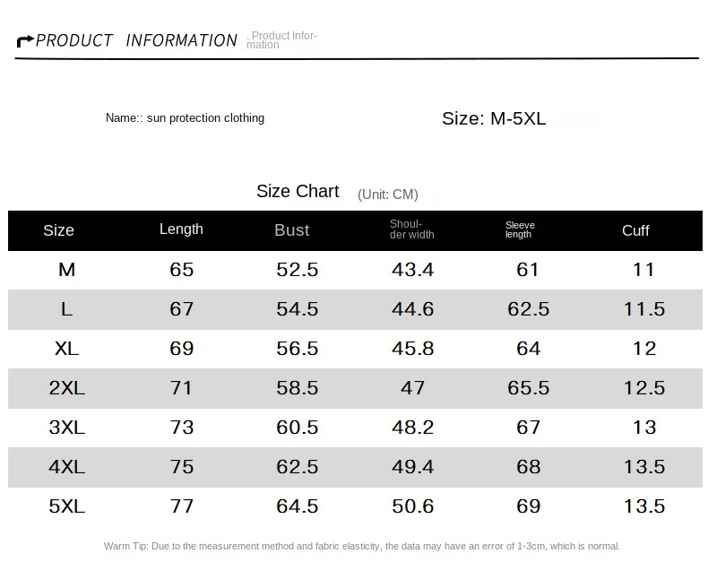Click the '(Unit: CM)' label
The height and width of the screenshot is (588, 708).
[388, 194]
